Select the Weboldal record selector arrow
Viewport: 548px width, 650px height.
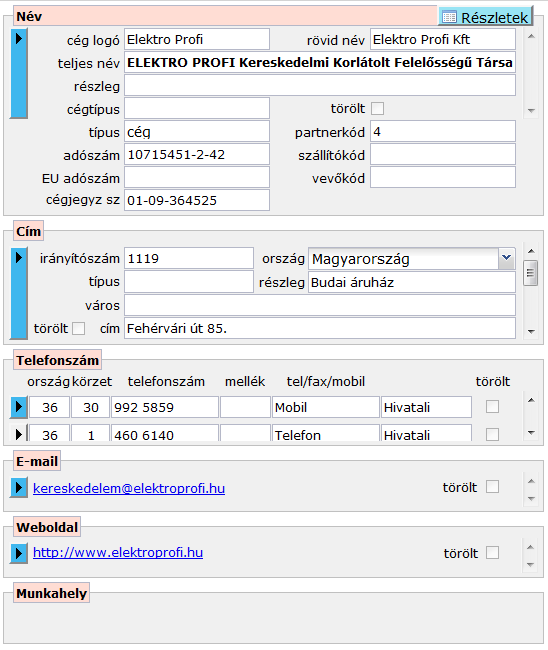coord(19,553)
